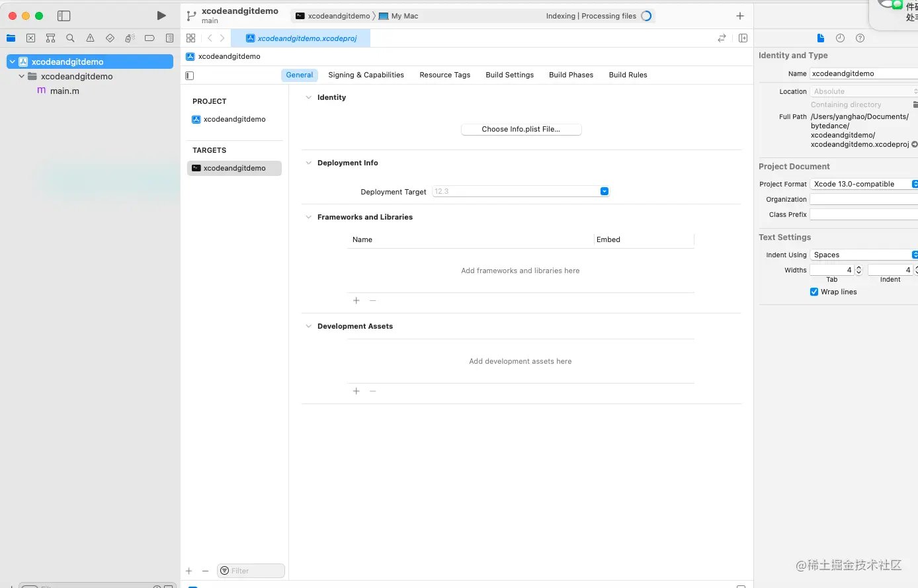
Task: Toggle the navigator sidebar icon in toolbar
Action: [x=64, y=16]
